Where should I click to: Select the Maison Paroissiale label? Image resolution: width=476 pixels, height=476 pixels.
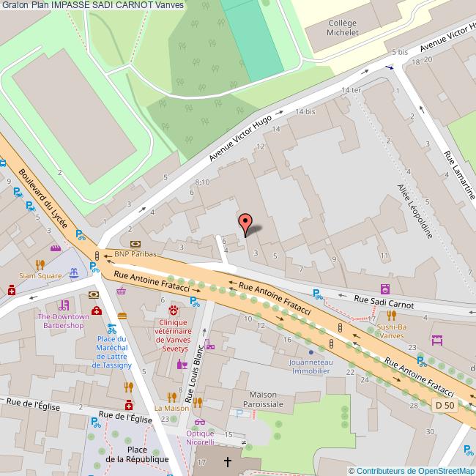pyautogui.click(x=263, y=400)
